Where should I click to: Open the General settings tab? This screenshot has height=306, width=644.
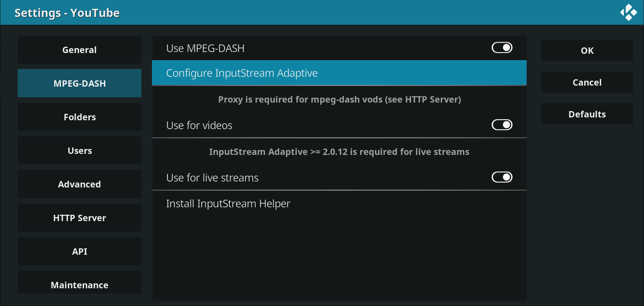click(80, 50)
